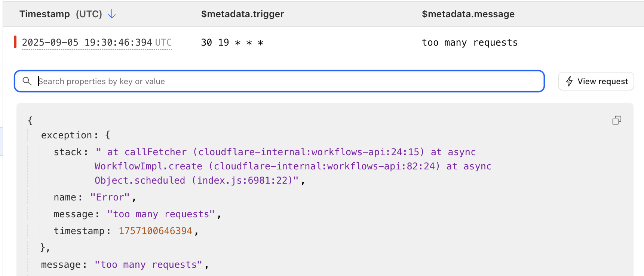Click the blue sort arrow next to Timestamp

112,14
